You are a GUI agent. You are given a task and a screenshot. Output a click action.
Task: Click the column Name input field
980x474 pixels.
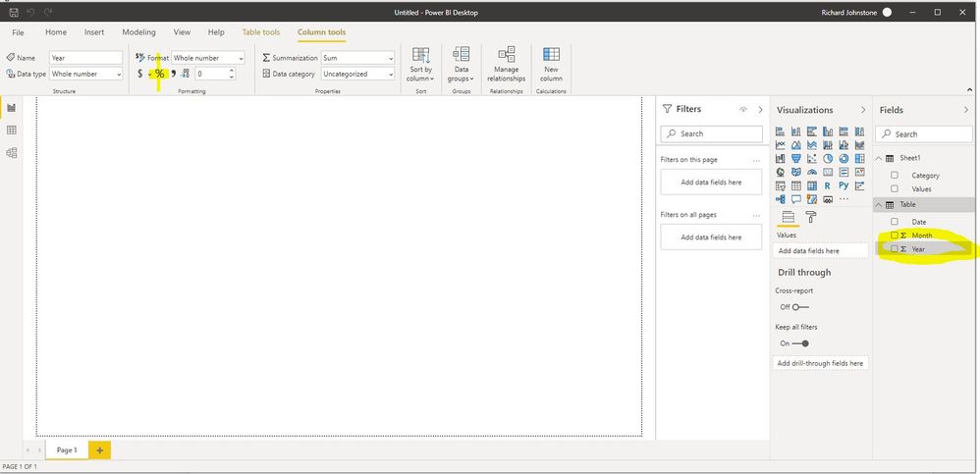(86, 58)
